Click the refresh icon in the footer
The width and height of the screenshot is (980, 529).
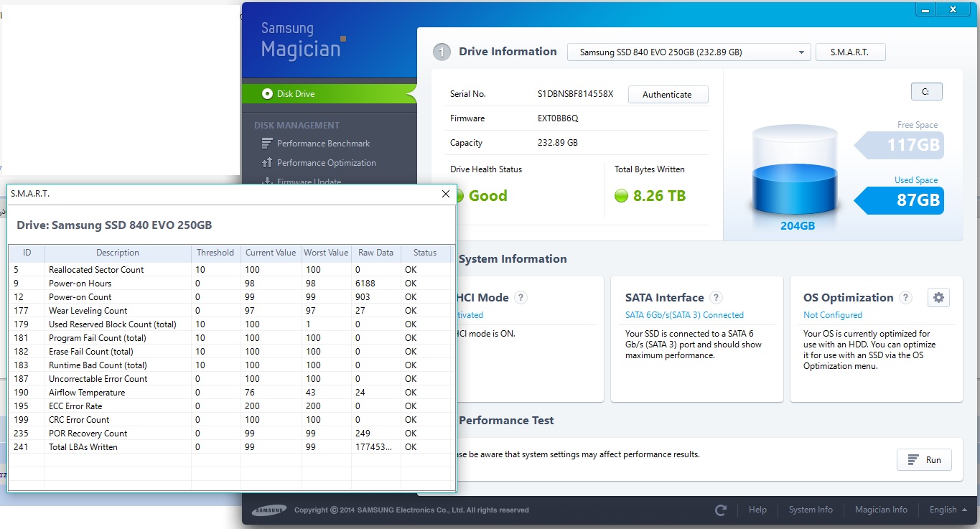[721, 510]
